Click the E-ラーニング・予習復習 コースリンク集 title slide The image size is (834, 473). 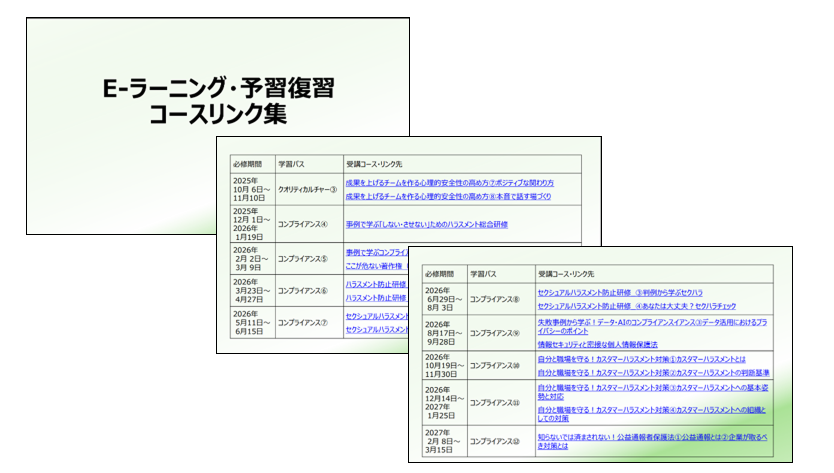195,100
